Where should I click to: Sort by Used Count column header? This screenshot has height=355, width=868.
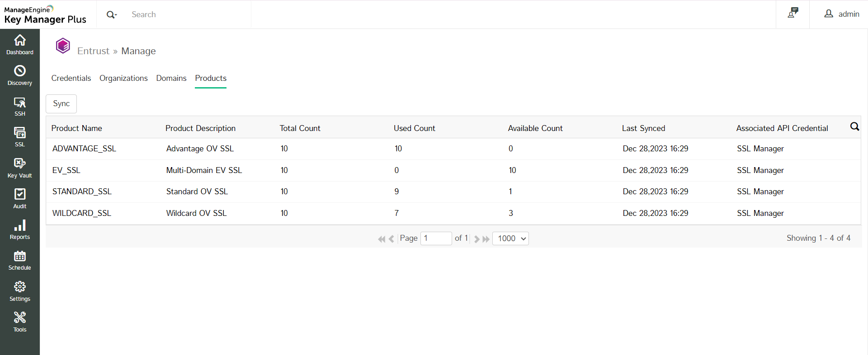click(x=414, y=128)
